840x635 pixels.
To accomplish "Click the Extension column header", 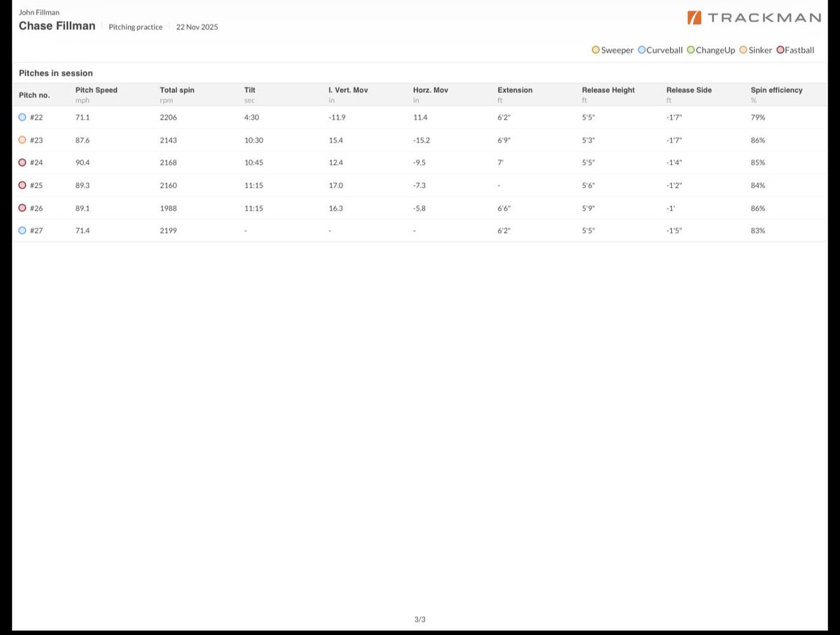I will pyautogui.click(x=515, y=90).
